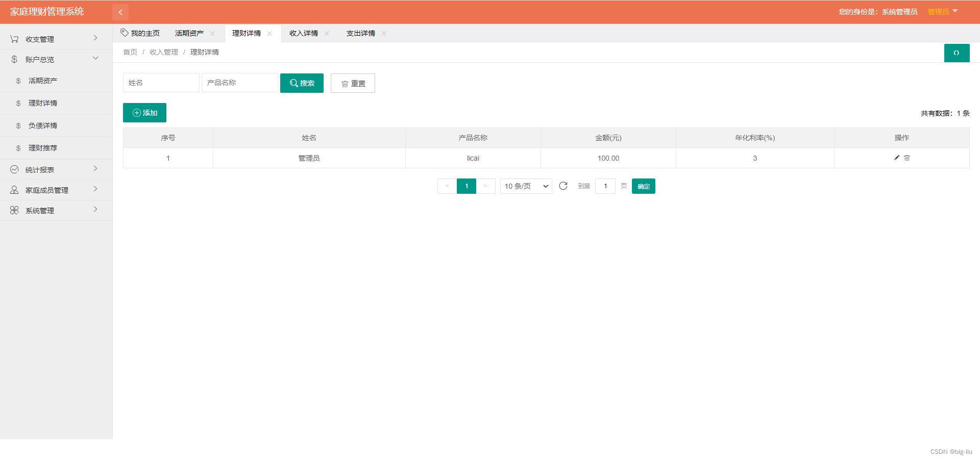The width and height of the screenshot is (980, 460).
Task: Close the 理财详情 tab
Action: [269, 33]
